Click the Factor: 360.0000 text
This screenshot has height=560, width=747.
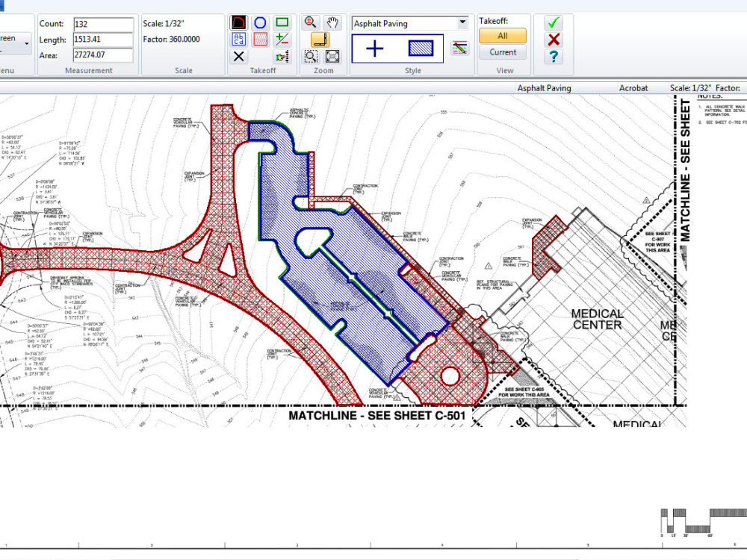pyautogui.click(x=171, y=39)
